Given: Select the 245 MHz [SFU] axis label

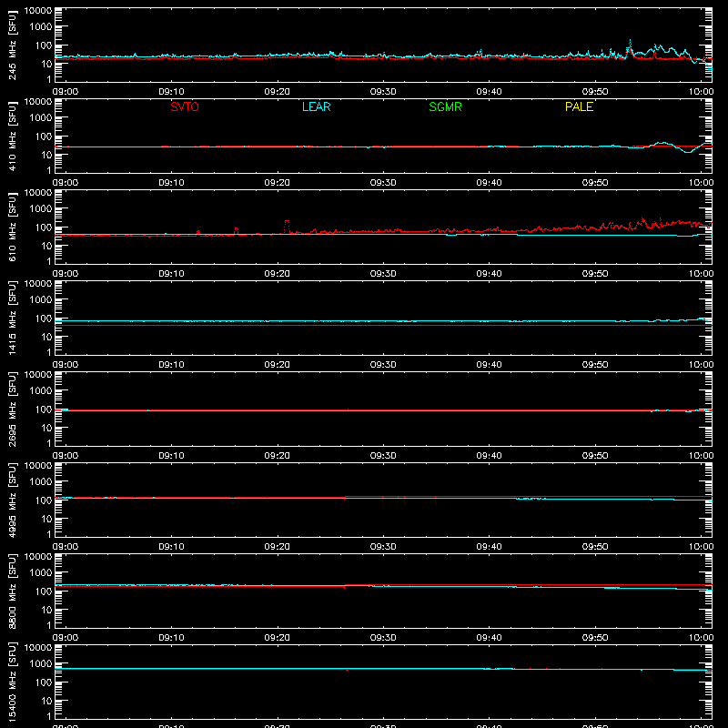Looking at the screenshot, I should 12,45.
